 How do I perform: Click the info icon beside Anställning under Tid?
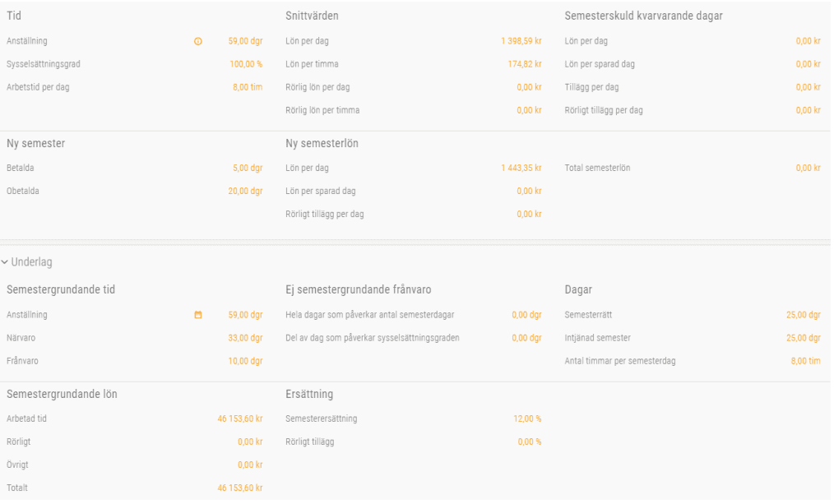tap(197, 41)
